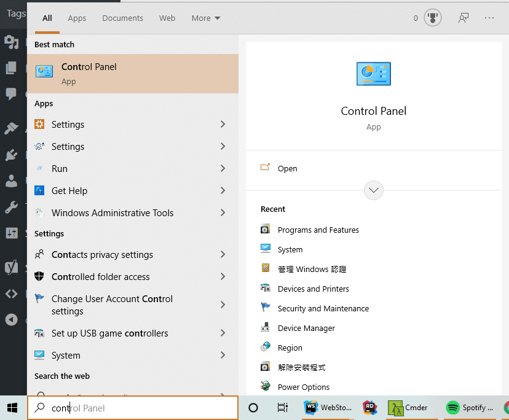This screenshot has width=509, height=420.
Task: Expand the More filter dropdown
Action: coord(205,18)
